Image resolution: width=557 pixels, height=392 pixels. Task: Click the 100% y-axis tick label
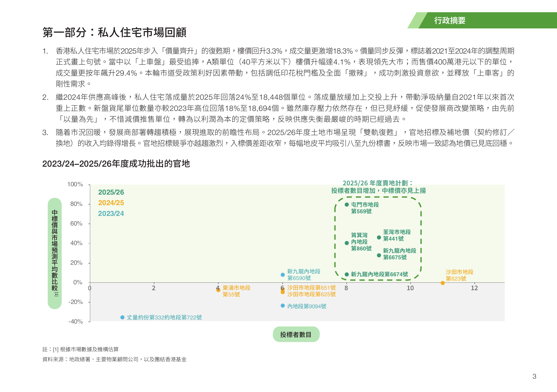[x=75, y=184]
